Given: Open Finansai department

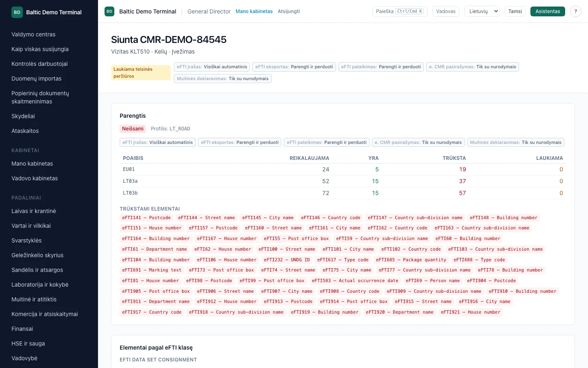Looking at the screenshot, I should click(x=22, y=329).
